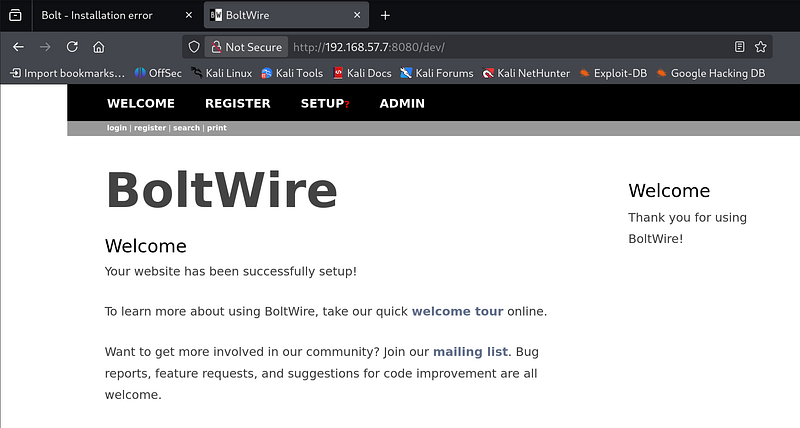Go to the browser home icon
The height and width of the screenshot is (428, 800).
pos(99,47)
